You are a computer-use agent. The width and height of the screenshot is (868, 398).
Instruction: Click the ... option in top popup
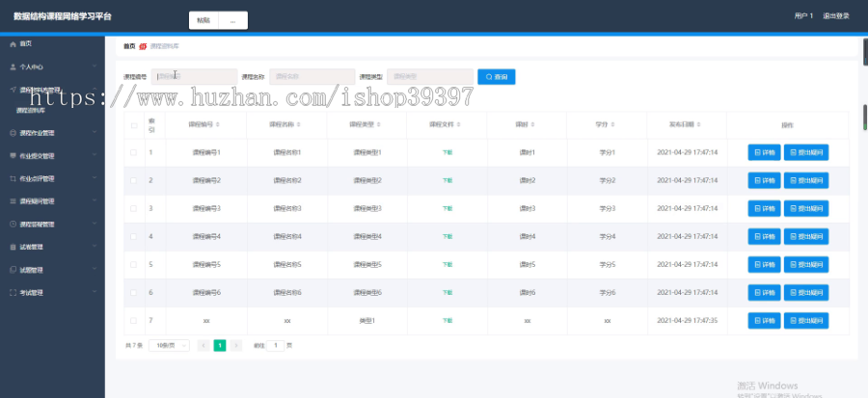click(233, 20)
